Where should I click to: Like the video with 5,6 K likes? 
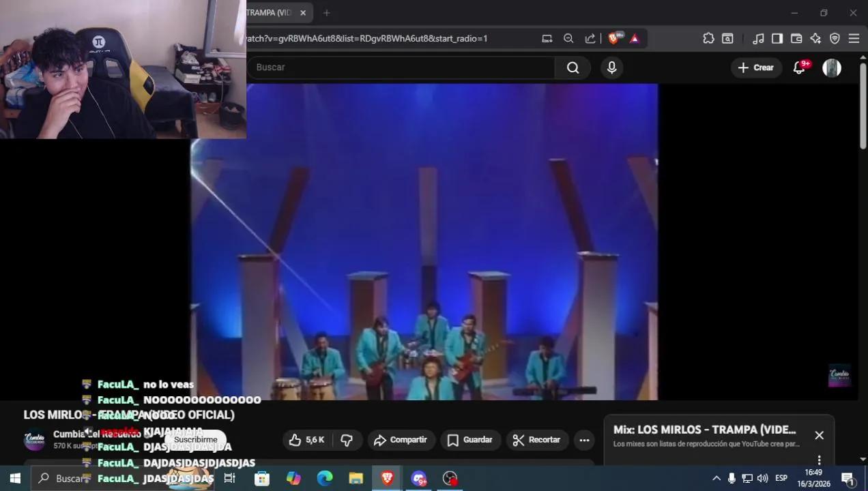coord(306,440)
